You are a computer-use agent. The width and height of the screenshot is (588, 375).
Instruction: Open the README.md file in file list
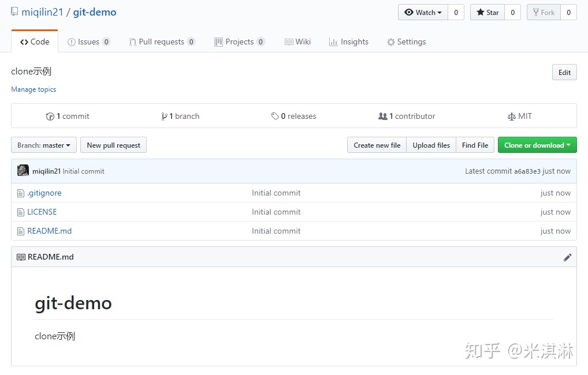click(50, 231)
